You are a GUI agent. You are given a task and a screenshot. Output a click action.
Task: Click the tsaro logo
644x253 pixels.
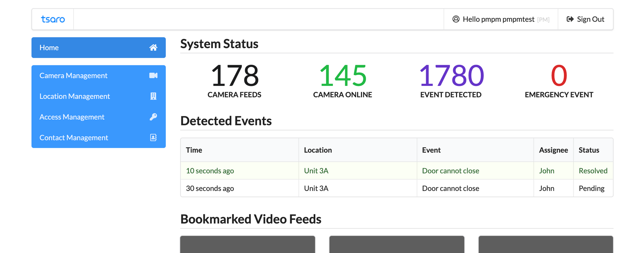(53, 19)
